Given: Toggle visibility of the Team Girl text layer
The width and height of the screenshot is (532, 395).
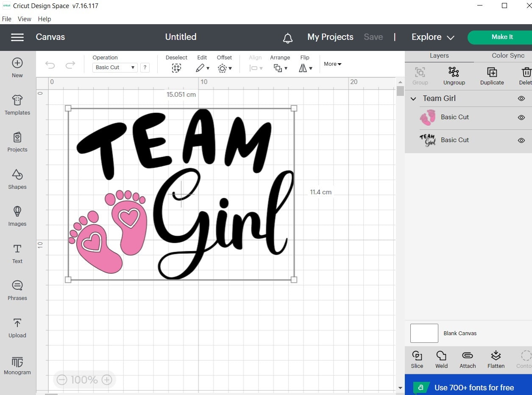Looking at the screenshot, I should pos(521,140).
